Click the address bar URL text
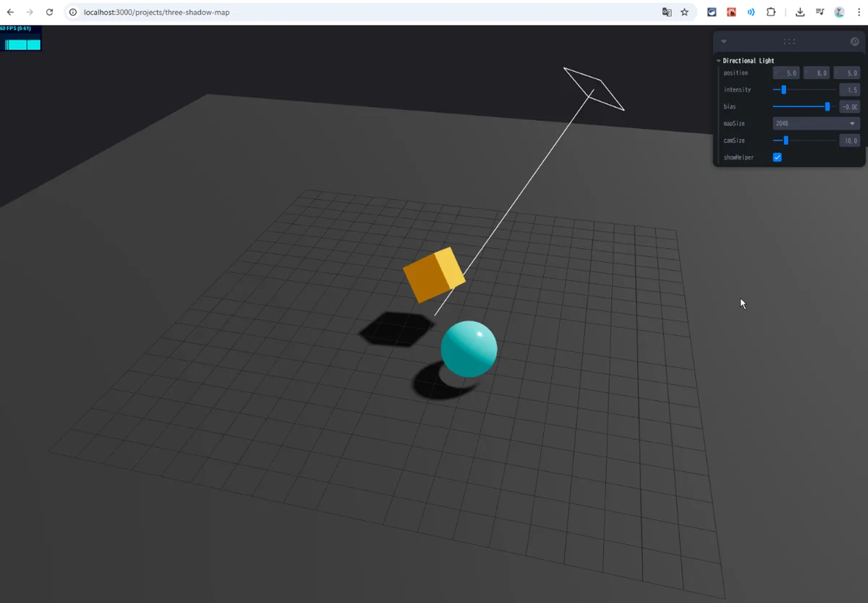Screen dimensions: 868x603 (156, 12)
